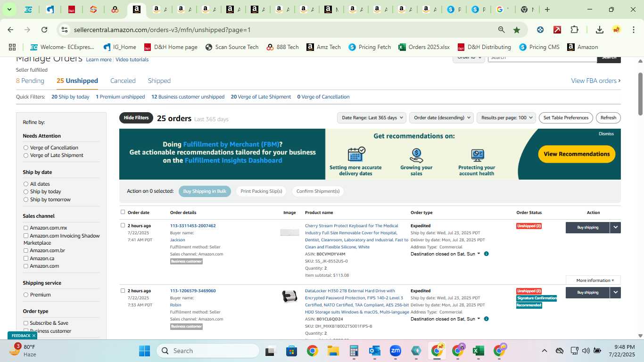
Task: Bookmark this page with the star icon
Action: (x=517, y=30)
